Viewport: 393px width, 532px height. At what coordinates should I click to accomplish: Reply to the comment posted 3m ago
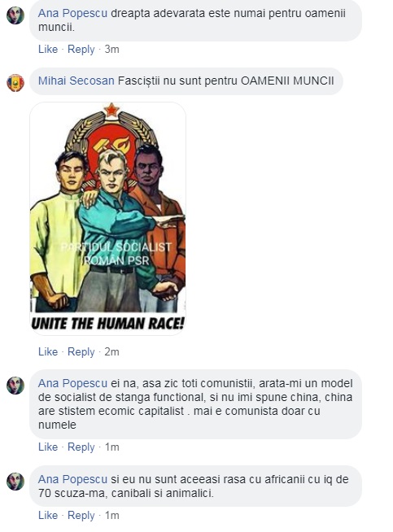point(81,50)
